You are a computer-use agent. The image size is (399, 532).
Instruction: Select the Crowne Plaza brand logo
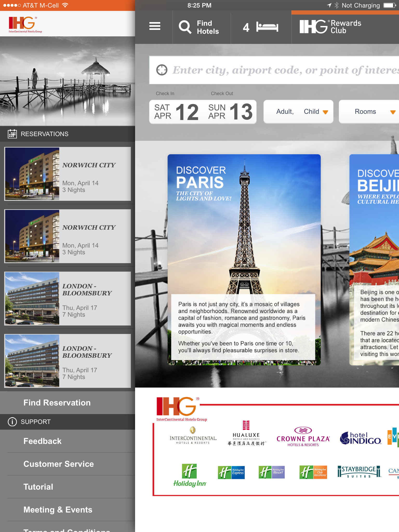[303, 437]
